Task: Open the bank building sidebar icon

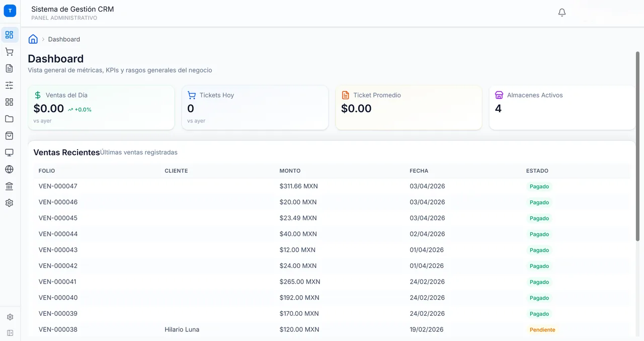Action: coord(9,186)
